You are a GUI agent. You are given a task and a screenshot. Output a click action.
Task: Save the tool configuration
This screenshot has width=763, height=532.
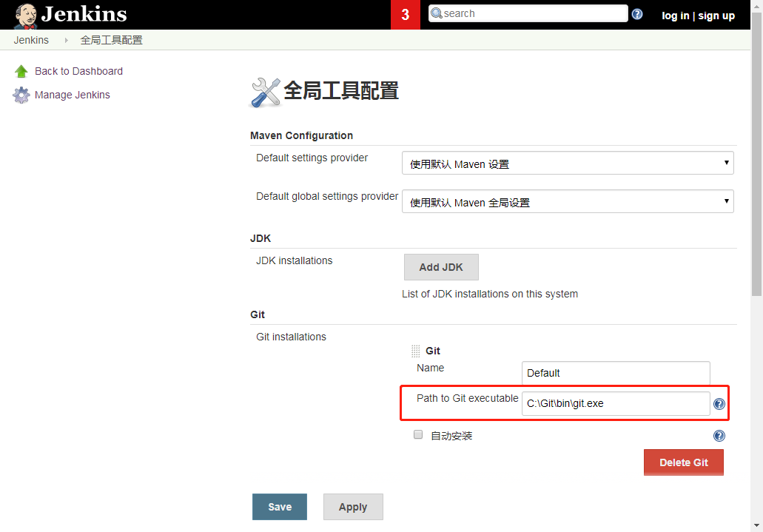(x=280, y=507)
